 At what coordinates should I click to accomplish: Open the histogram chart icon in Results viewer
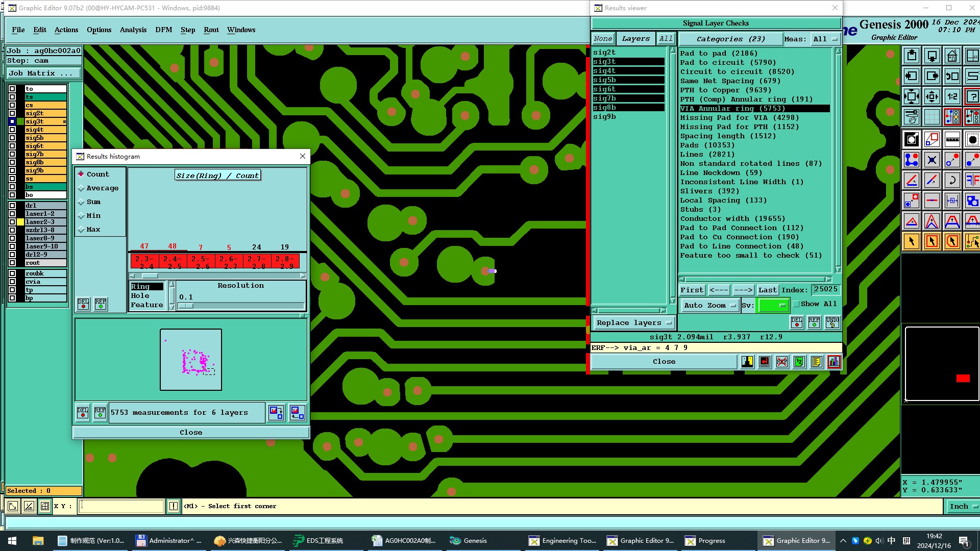click(x=834, y=362)
